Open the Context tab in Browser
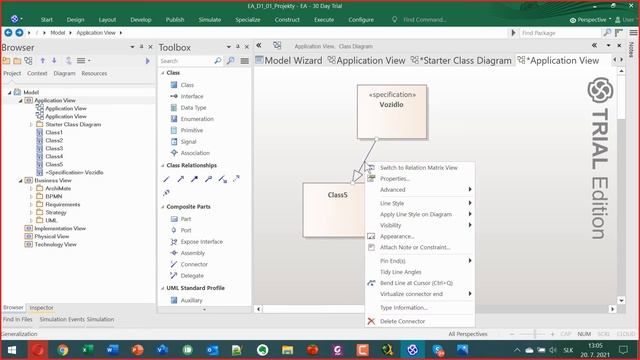This screenshot has width=640, height=360. click(37, 73)
